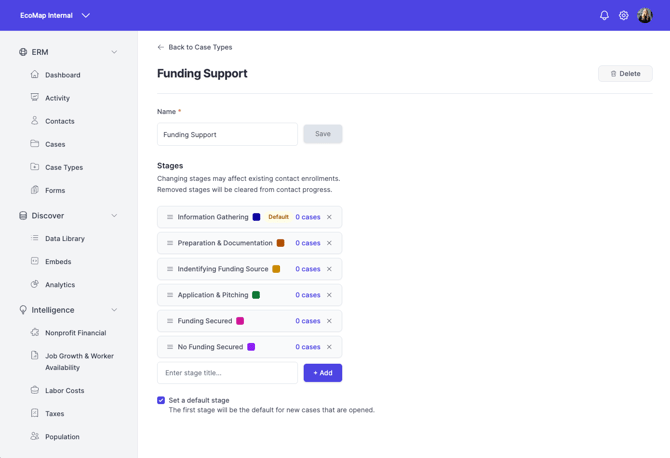Toggle the Set a default stage checkbox

(x=161, y=400)
